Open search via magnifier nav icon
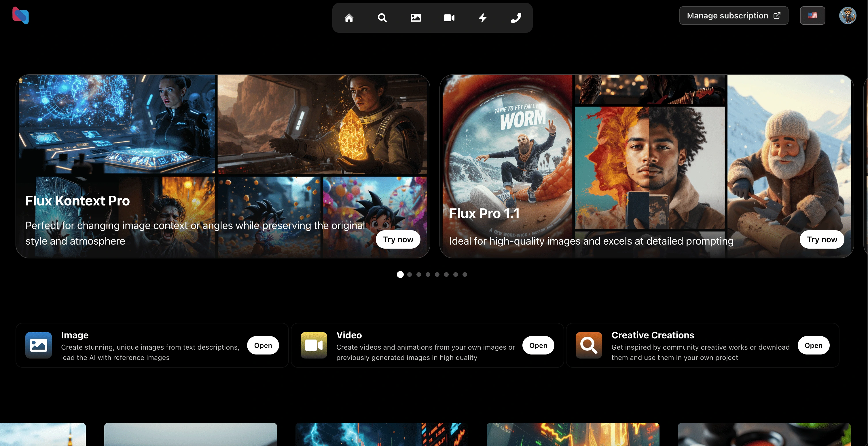The image size is (868, 446). [x=382, y=18]
